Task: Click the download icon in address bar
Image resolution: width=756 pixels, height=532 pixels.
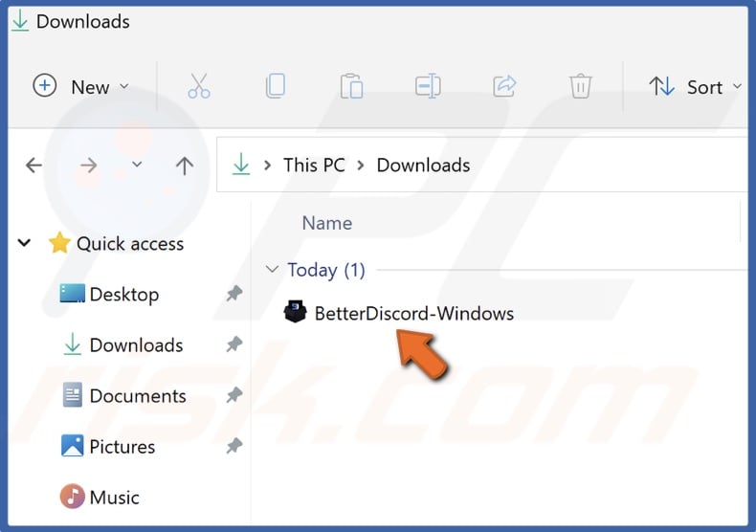Action: 241,165
